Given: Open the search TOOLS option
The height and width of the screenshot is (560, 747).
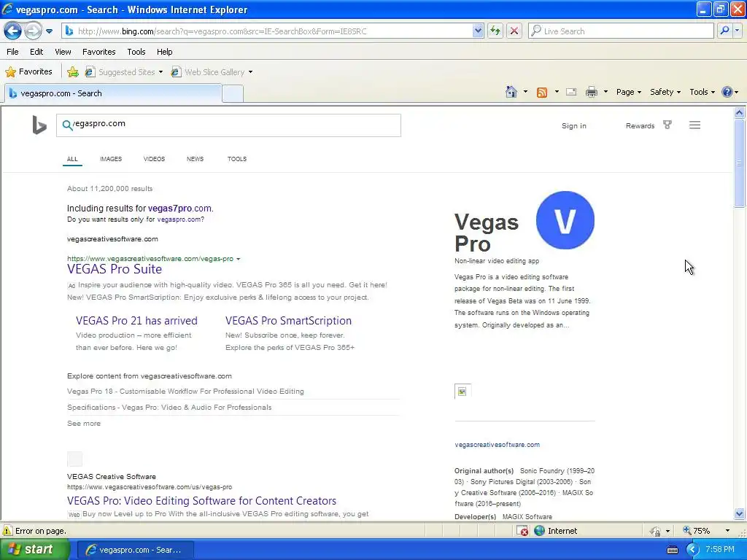Looking at the screenshot, I should [x=237, y=159].
